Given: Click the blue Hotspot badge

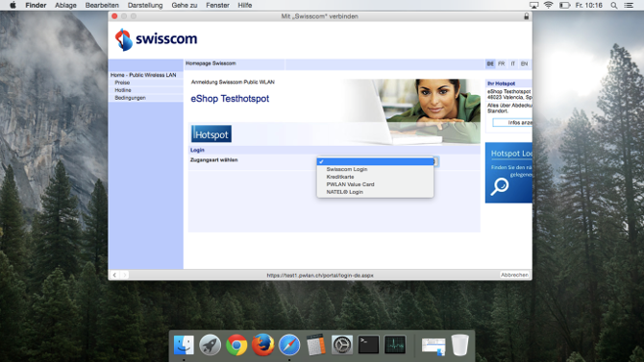Looking at the screenshot, I should [211, 134].
